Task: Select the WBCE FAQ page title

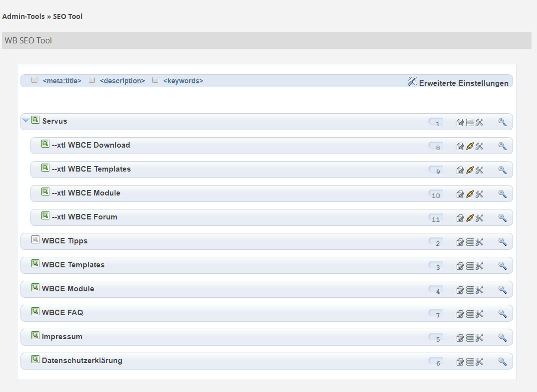Action: pyautogui.click(x=62, y=313)
